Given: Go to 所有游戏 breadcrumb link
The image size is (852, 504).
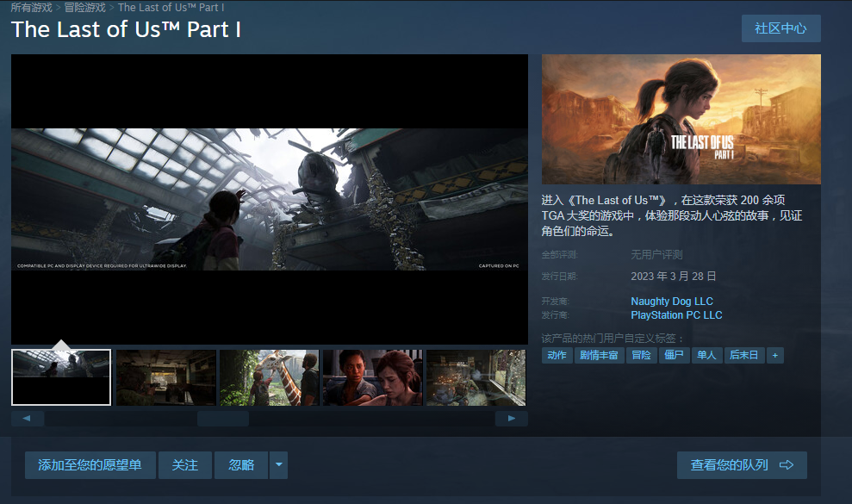Looking at the screenshot, I should coord(32,8).
